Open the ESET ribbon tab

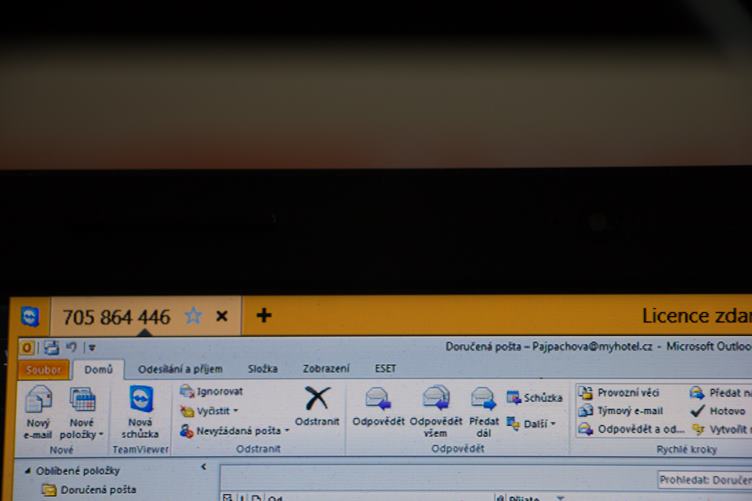click(386, 368)
